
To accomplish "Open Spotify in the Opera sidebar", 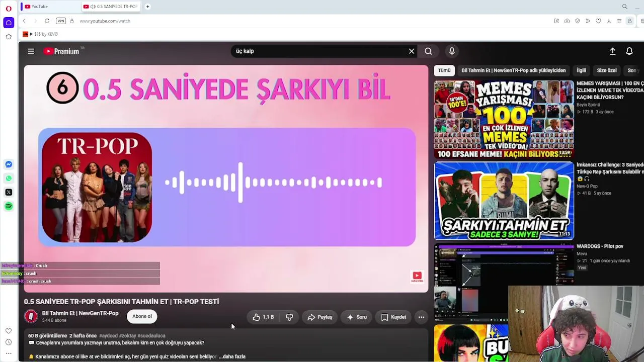I will (9, 206).
